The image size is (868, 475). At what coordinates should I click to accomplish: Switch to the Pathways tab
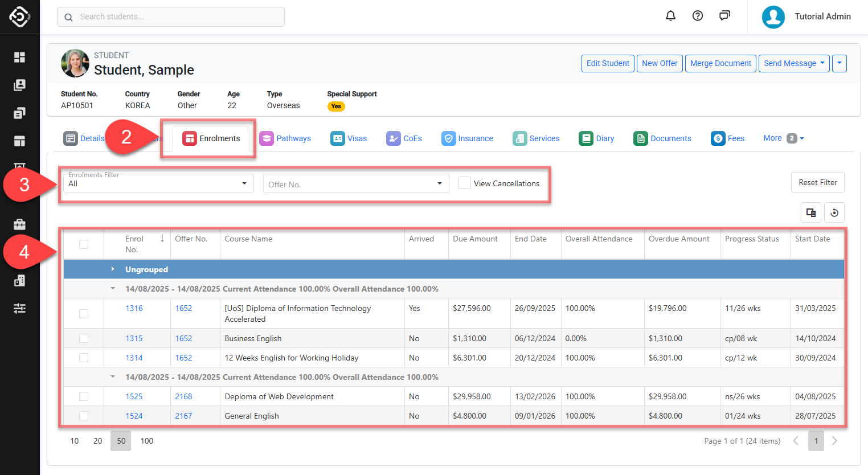pos(285,138)
